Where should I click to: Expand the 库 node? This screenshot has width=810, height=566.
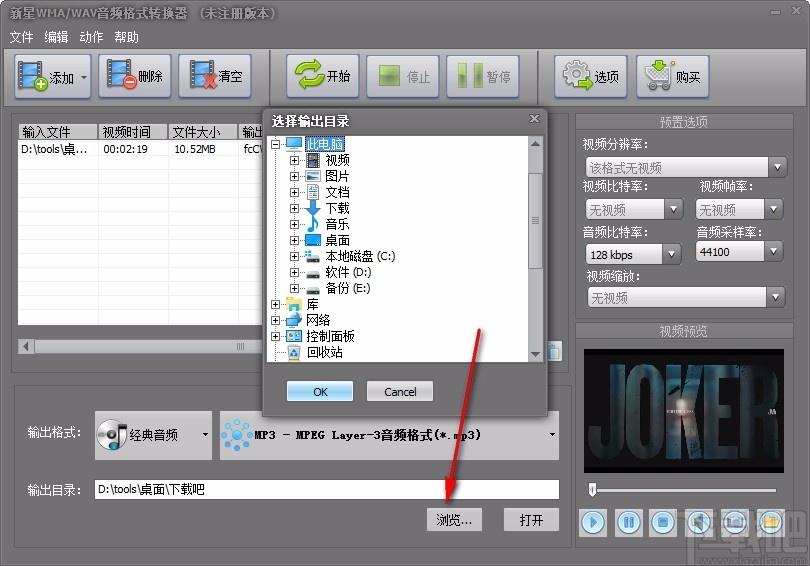[276, 305]
